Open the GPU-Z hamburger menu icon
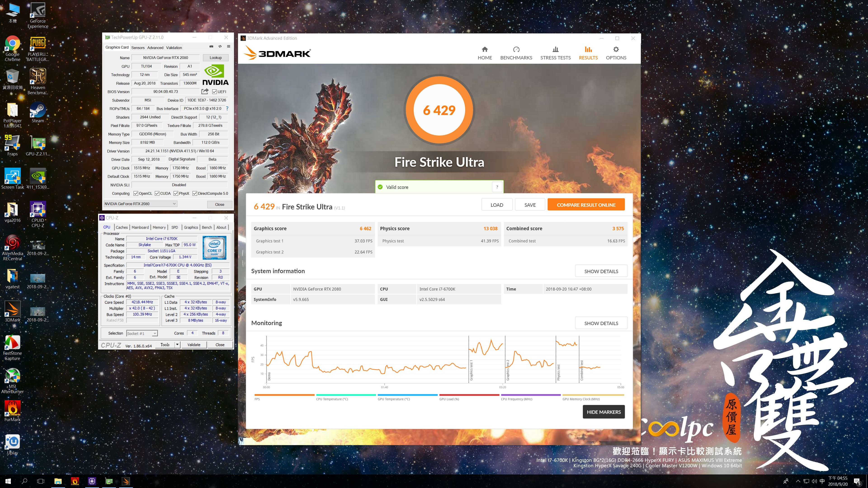Screen dimensions: 868x488 coord(229,47)
